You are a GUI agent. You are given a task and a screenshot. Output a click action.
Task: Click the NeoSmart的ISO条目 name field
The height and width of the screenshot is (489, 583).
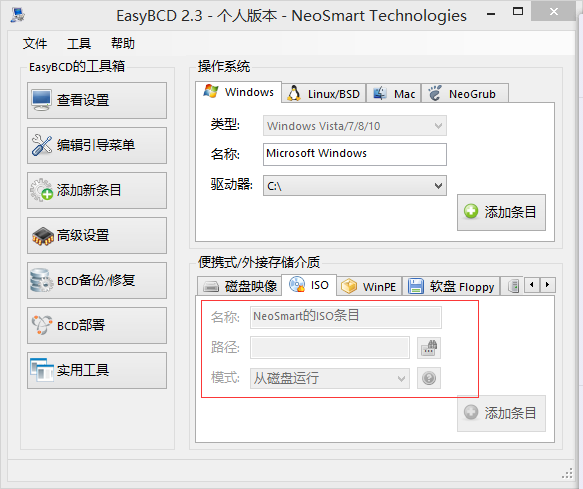click(x=346, y=317)
